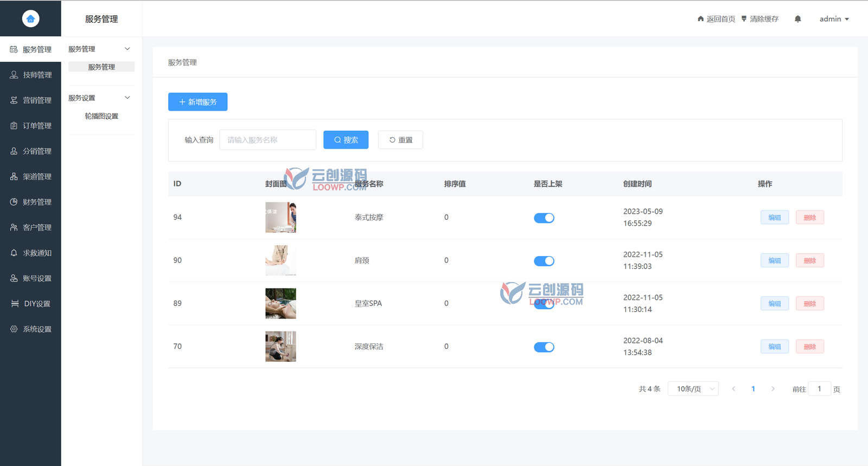868x466 pixels.
Task: Open the 深度保洁 cover thumbnail
Action: [x=280, y=347]
